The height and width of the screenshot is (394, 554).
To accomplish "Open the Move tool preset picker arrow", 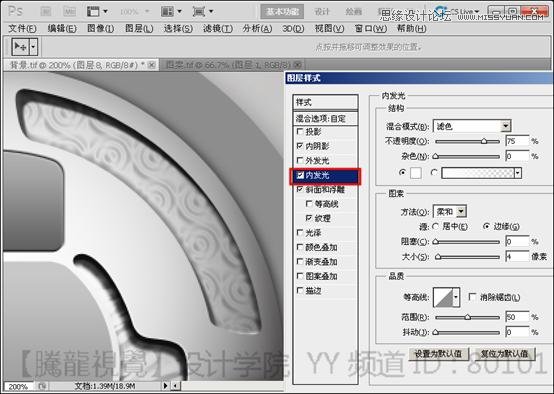I will point(33,47).
